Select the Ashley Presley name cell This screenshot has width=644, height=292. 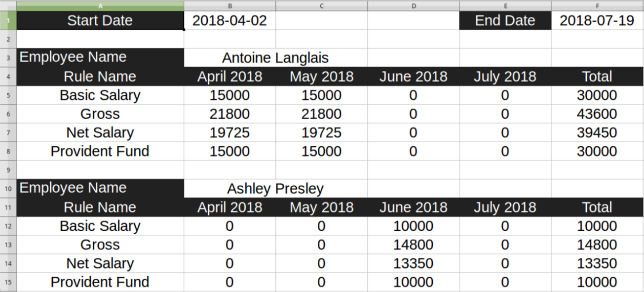[x=275, y=189]
